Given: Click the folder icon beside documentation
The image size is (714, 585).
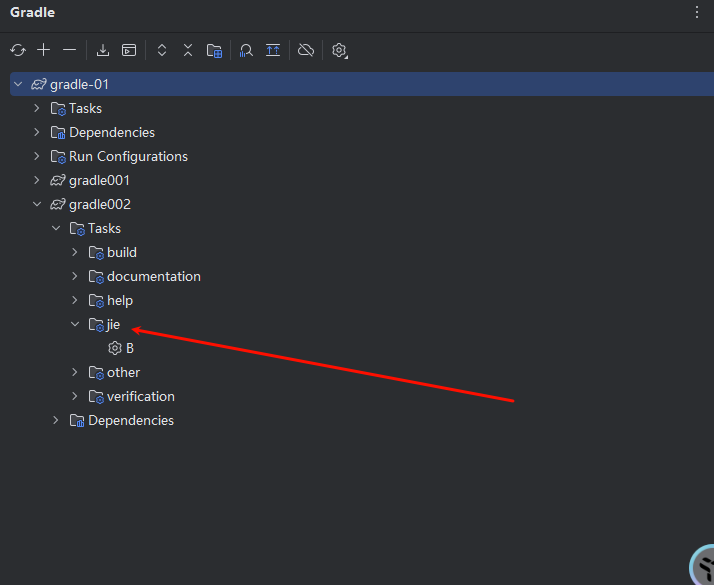Looking at the screenshot, I should [96, 277].
